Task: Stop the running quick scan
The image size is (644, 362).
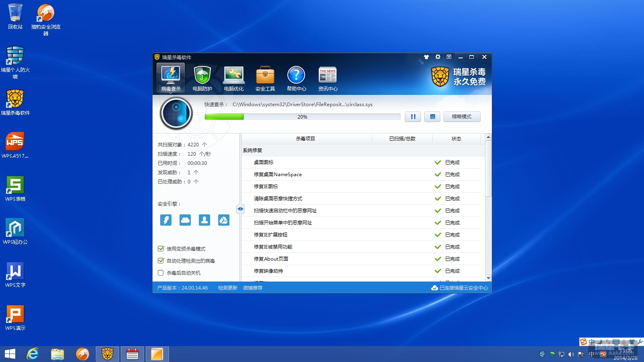Action: 432,117
